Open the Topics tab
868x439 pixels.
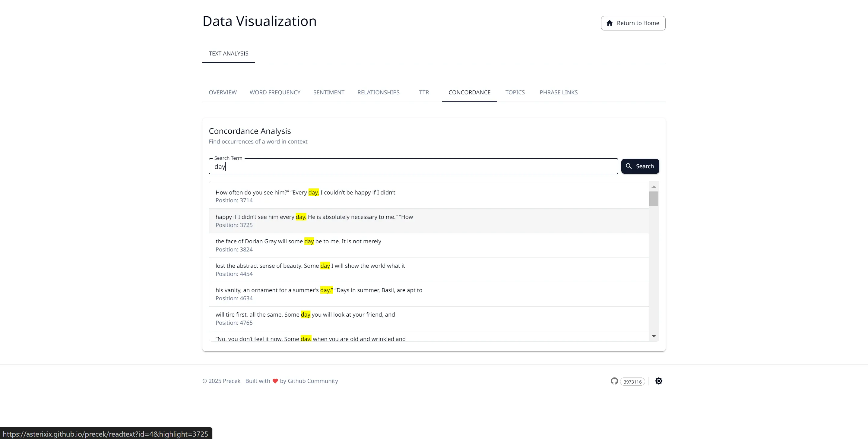coord(515,92)
